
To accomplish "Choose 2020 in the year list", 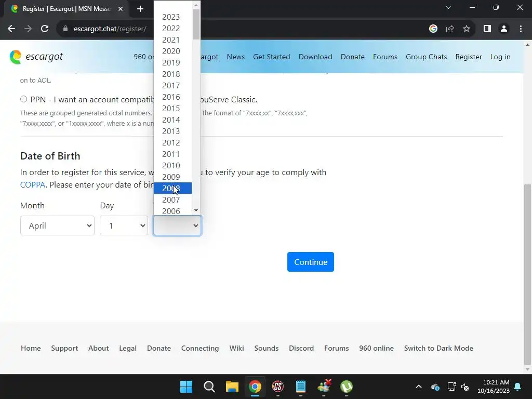I will 172,51.
